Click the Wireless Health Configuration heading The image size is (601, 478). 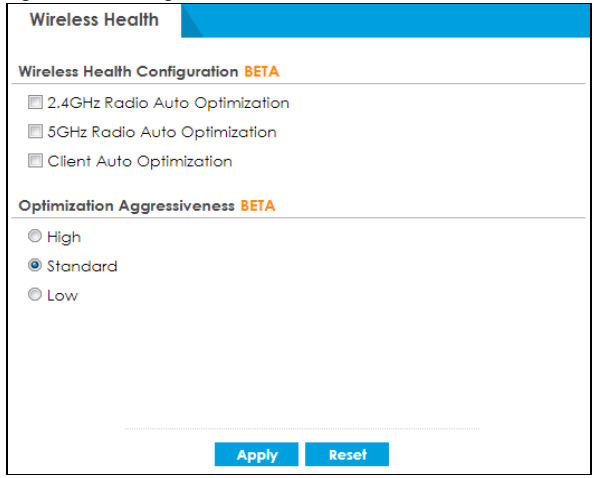pos(129,73)
